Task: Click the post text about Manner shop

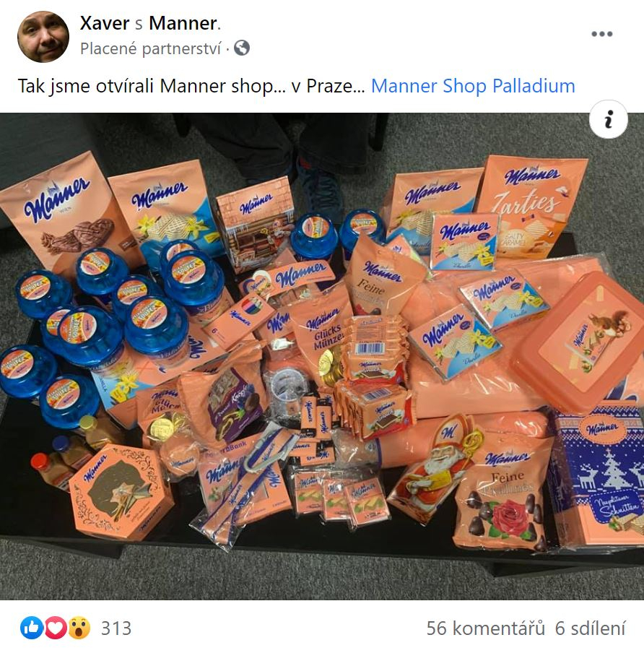Action: pyautogui.click(x=191, y=86)
